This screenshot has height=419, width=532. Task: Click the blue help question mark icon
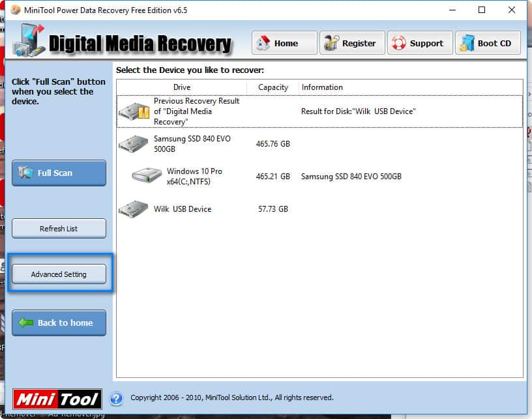pos(116,397)
